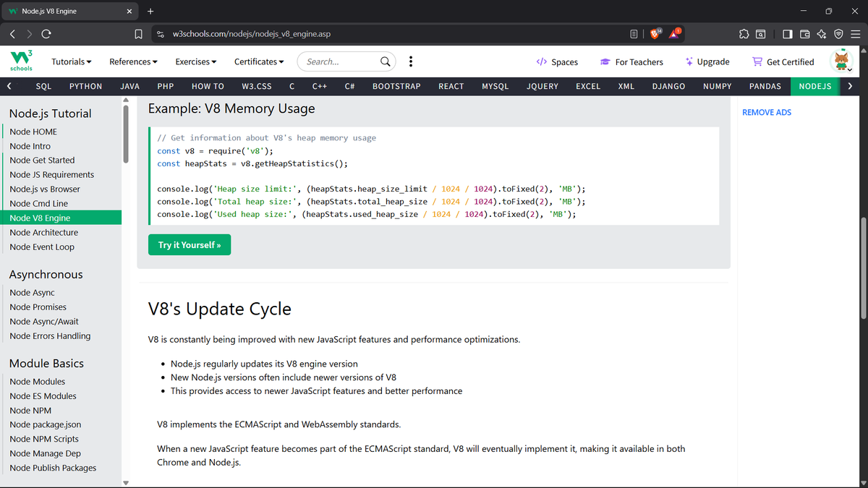Select PYTHON in the topic bar
Screen dimensions: 868x488
click(x=85, y=86)
